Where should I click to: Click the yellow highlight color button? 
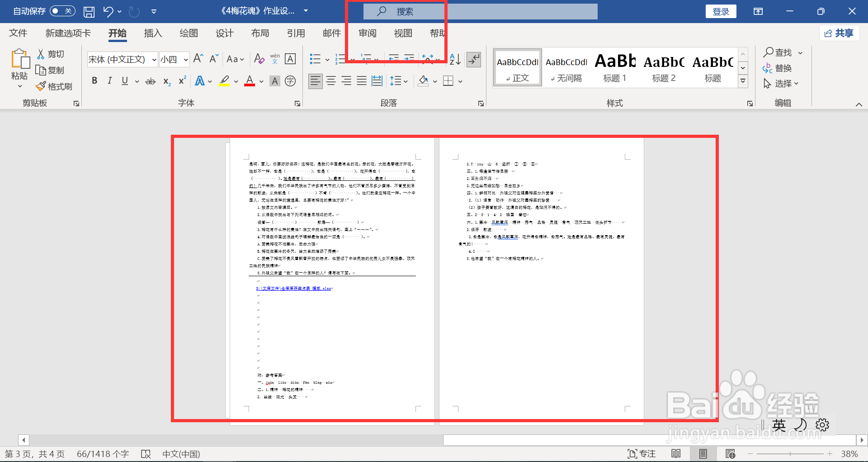click(x=224, y=81)
